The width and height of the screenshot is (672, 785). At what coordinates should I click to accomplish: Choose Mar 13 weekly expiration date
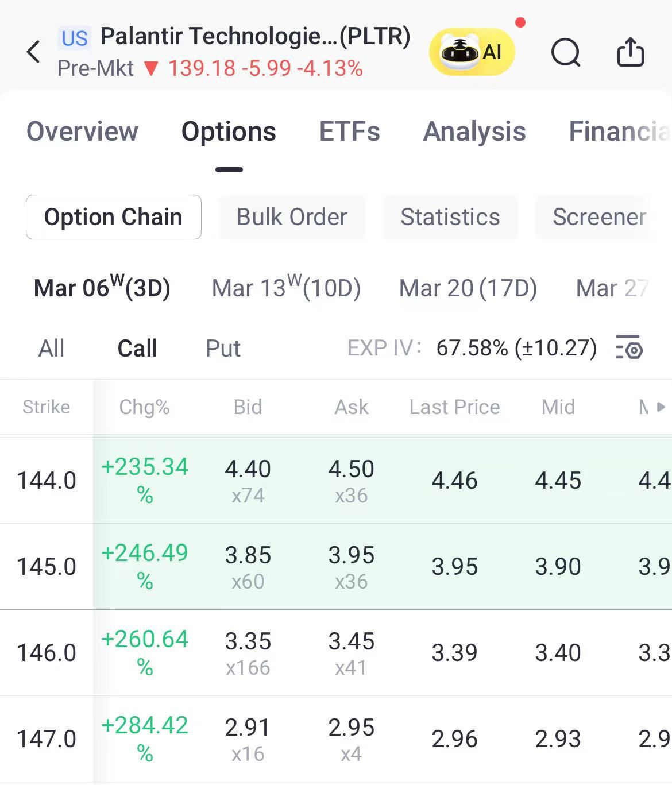(286, 288)
